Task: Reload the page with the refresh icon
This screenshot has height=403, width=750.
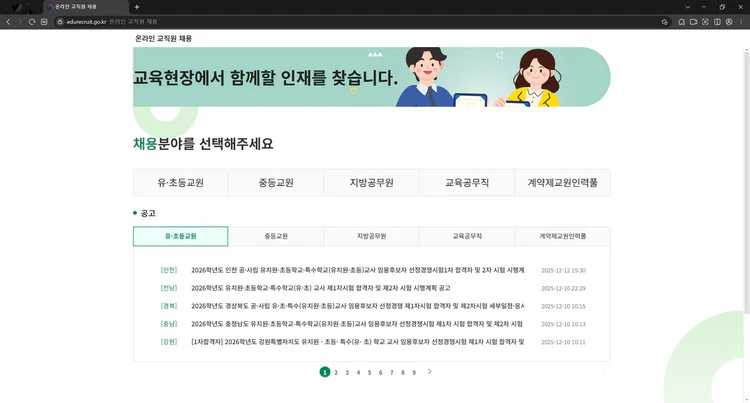Action: (x=33, y=21)
